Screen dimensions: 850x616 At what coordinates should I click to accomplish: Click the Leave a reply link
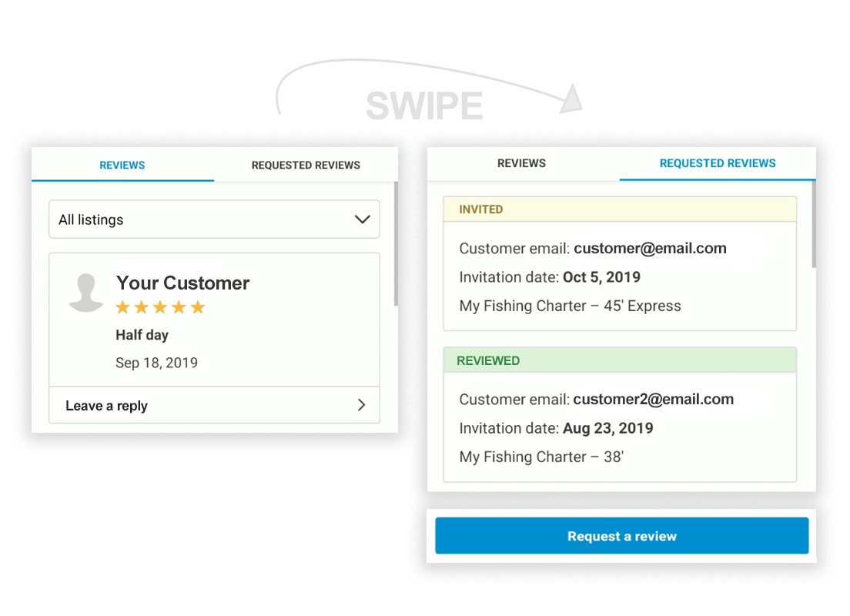(107, 406)
